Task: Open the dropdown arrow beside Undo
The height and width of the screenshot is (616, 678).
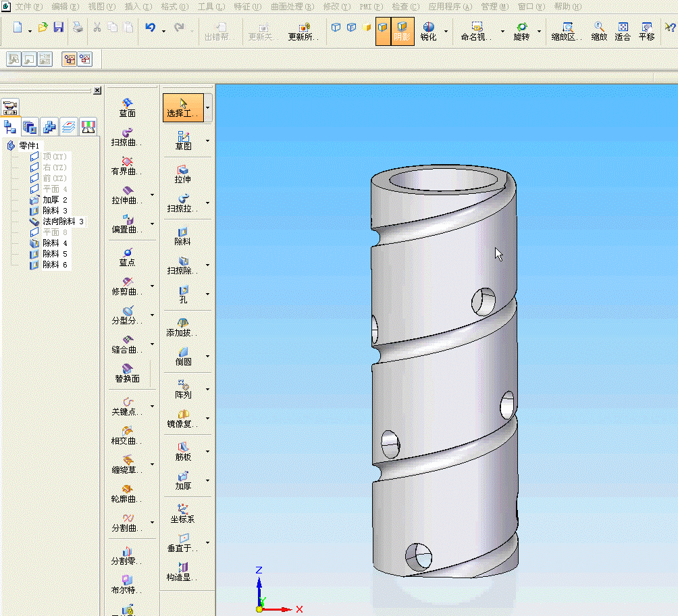Action: click(x=163, y=31)
